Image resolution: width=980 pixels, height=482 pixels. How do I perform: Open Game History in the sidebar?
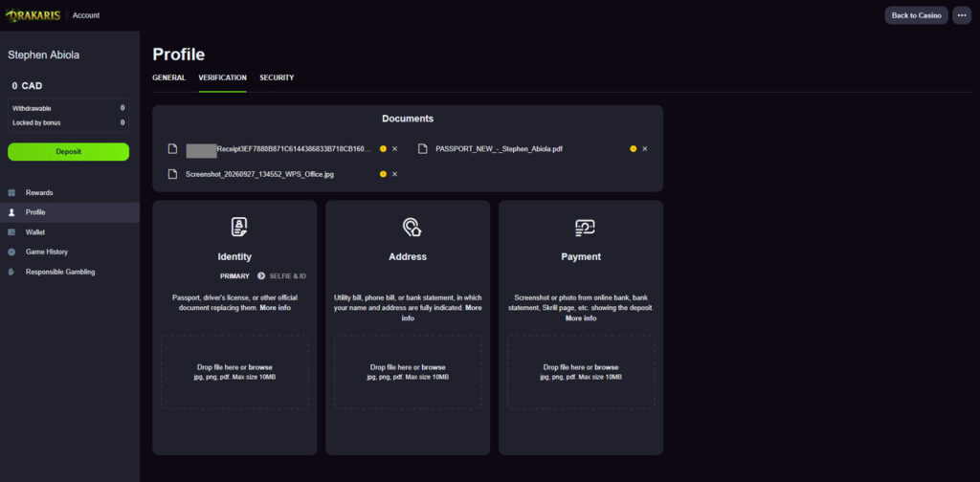[x=70, y=252]
